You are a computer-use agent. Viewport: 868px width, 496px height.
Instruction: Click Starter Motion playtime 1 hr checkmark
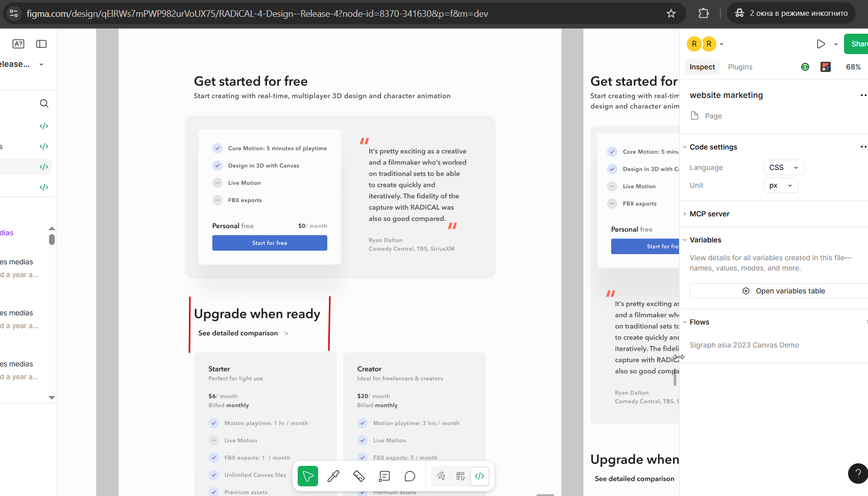(x=214, y=423)
